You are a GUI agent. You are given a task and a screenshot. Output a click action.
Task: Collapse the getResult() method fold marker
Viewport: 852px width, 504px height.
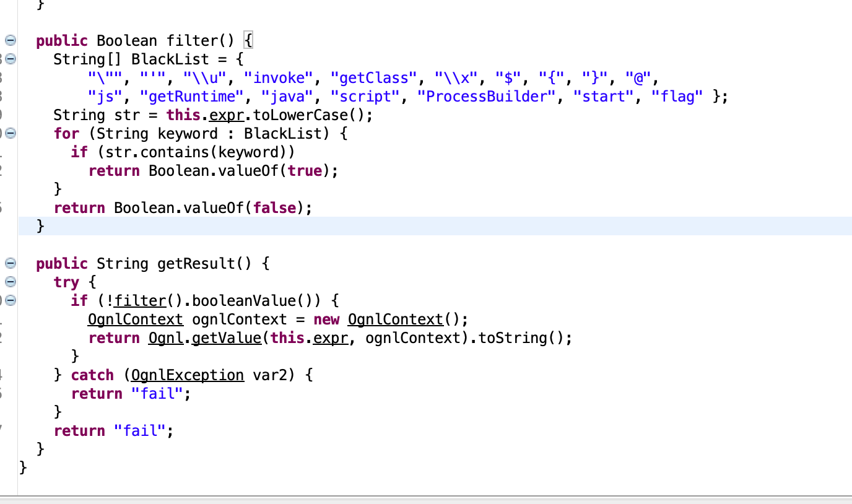point(10,264)
